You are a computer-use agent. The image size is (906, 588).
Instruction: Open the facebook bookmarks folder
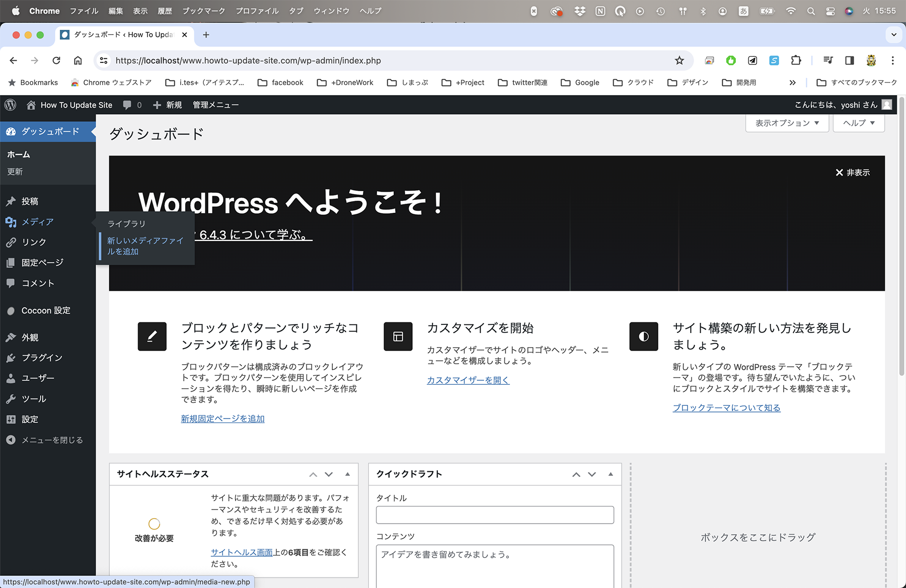coord(280,82)
